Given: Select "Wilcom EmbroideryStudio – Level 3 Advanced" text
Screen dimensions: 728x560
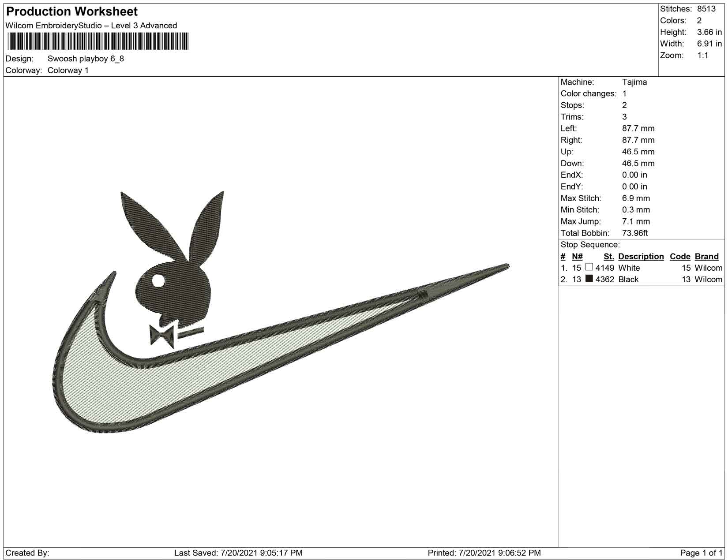Looking at the screenshot, I should coord(91,26).
